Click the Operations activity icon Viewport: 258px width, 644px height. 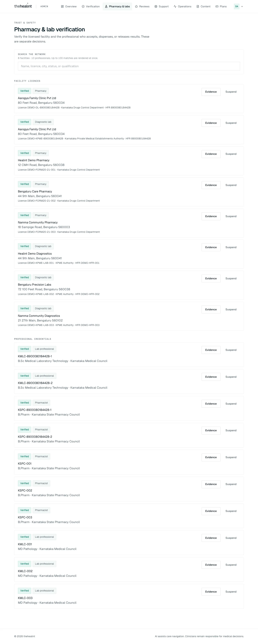click(x=175, y=6)
